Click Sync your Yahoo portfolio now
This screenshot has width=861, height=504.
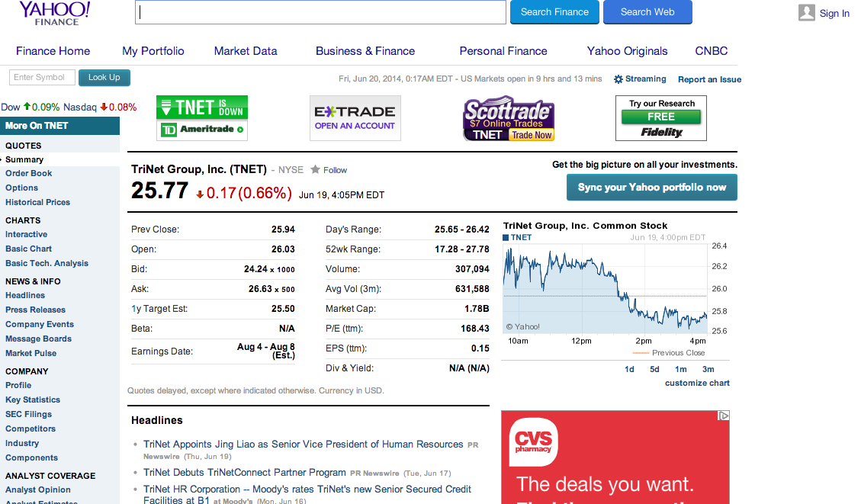tap(652, 188)
